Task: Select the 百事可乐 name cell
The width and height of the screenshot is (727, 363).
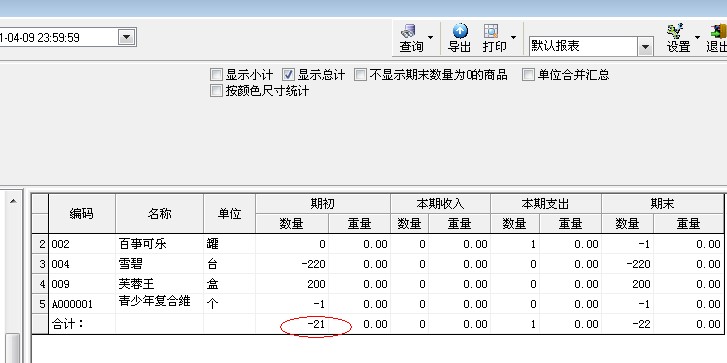Action: click(159, 244)
